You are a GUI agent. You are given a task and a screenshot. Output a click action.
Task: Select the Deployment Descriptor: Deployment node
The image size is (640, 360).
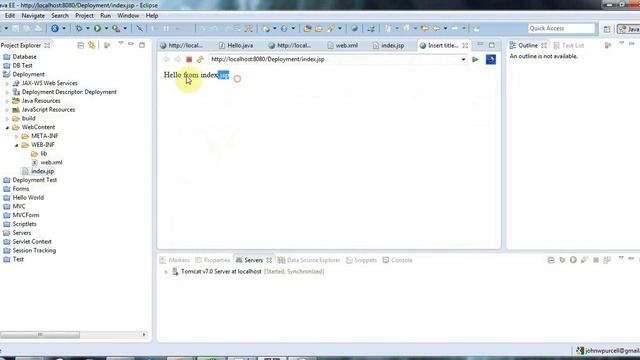[64, 92]
